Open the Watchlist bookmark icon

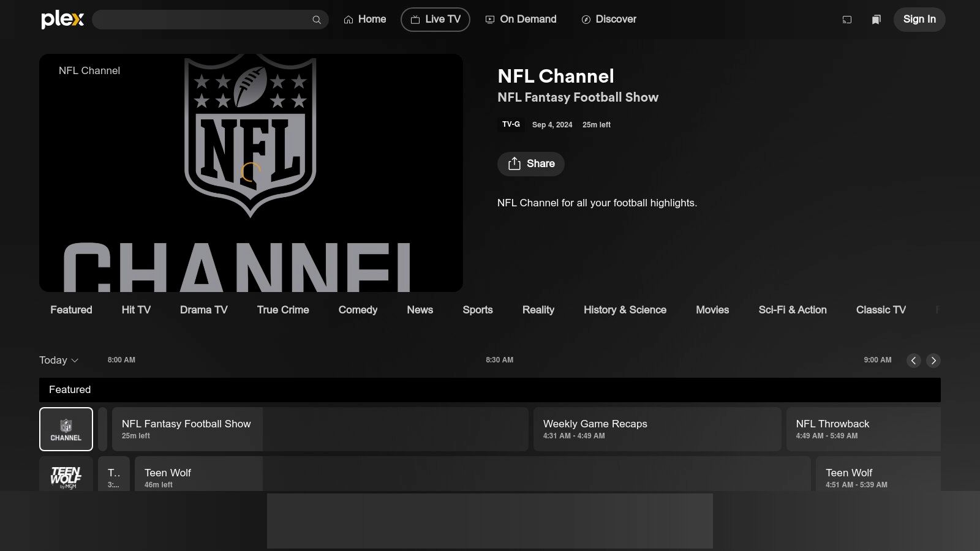[876, 19]
